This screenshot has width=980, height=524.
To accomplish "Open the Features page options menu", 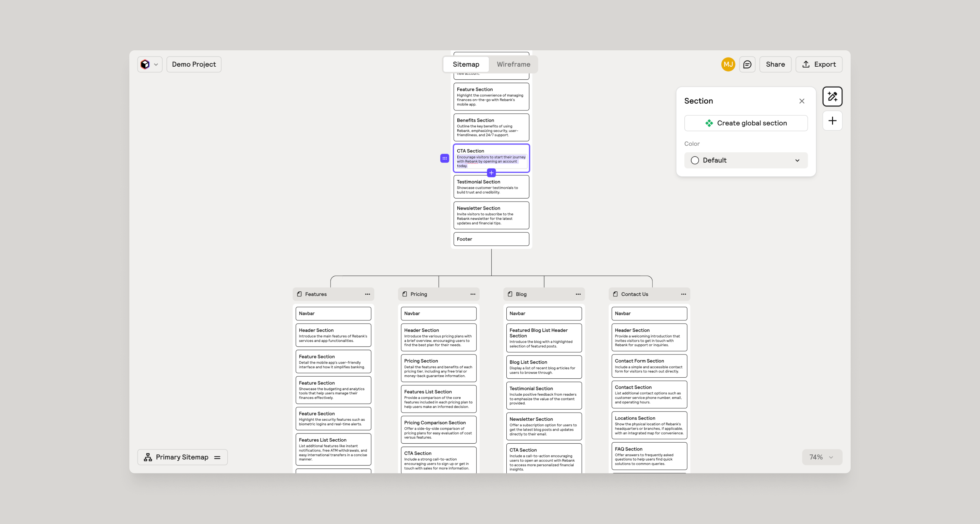I will pos(367,294).
